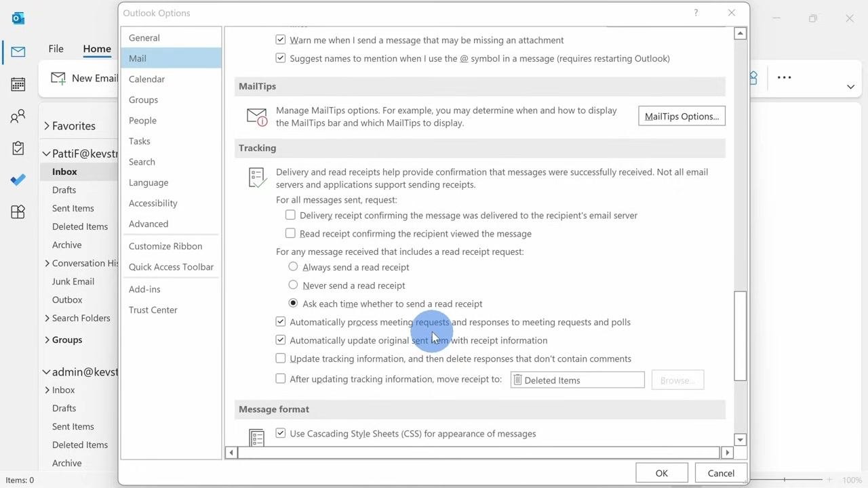This screenshot has width=868, height=488.
Task: Click the Deleted Items trash icon in field
Action: [517, 380]
